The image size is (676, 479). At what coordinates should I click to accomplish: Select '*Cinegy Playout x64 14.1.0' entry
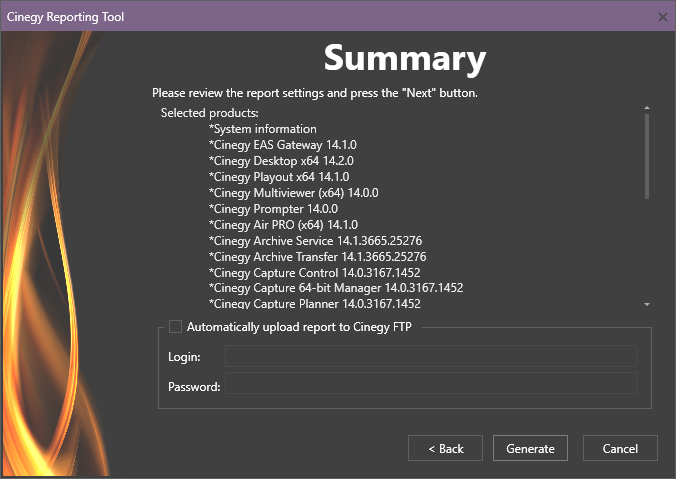tap(279, 177)
